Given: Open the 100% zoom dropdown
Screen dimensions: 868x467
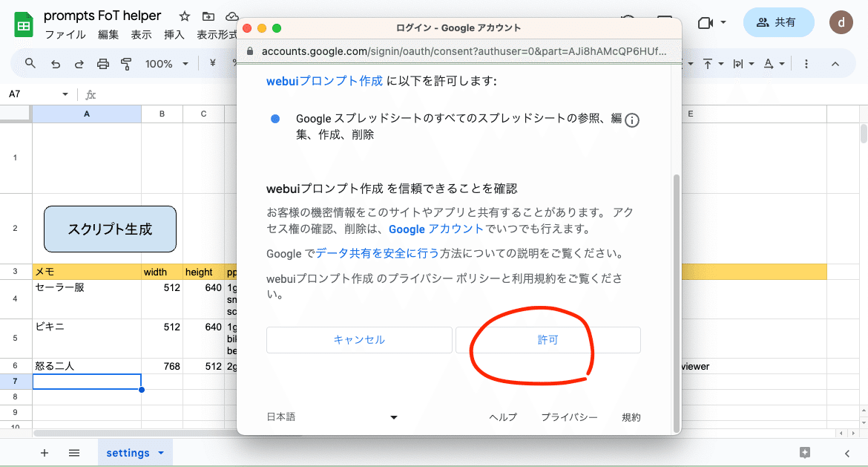Looking at the screenshot, I should point(166,63).
